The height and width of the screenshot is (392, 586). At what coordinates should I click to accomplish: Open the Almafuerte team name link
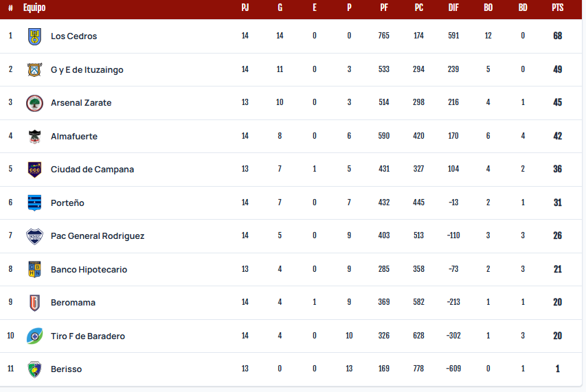click(x=74, y=136)
